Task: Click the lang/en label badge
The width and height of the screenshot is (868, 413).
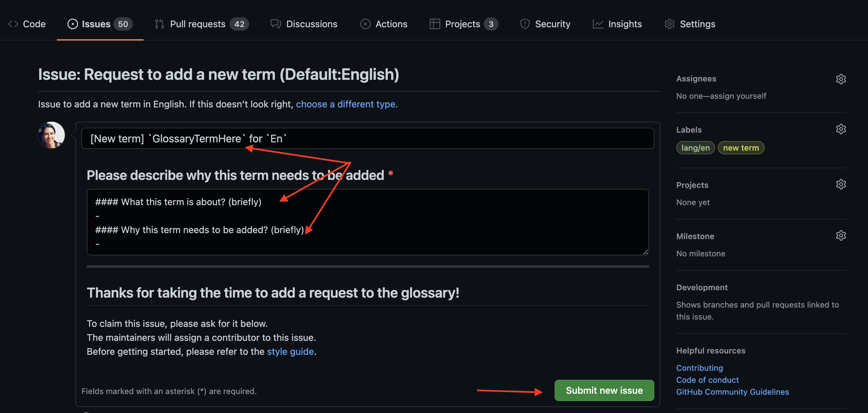Action: coord(695,148)
